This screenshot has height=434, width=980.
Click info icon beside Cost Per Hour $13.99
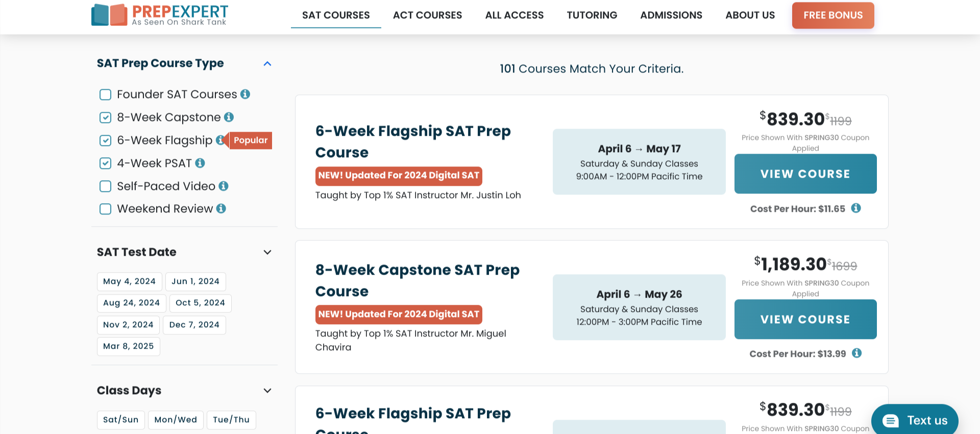click(857, 353)
